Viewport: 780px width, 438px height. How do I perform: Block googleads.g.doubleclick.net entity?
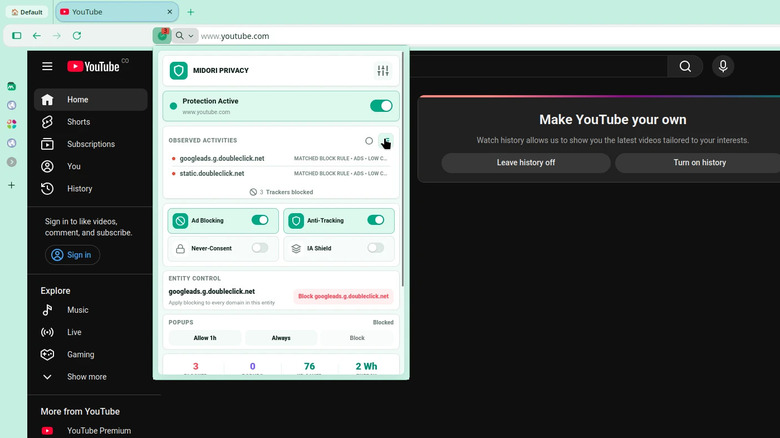tap(343, 296)
